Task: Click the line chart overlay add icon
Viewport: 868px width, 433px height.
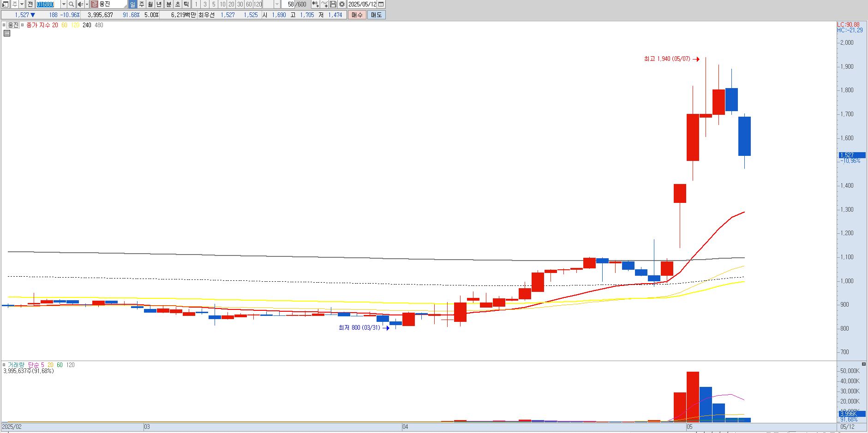Action: pyautogui.click(x=324, y=4)
